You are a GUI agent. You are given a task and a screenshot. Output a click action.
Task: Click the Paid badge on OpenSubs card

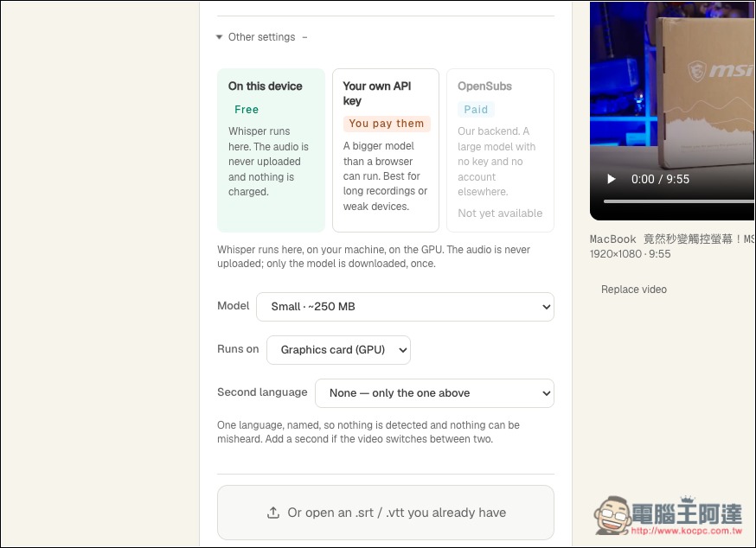[x=476, y=110]
